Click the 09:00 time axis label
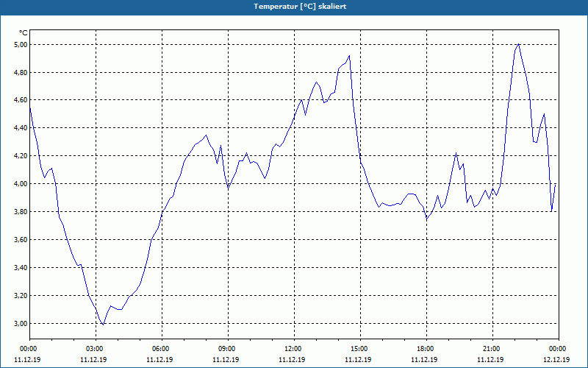This screenshot has width=588, height=368. [226, 349]
